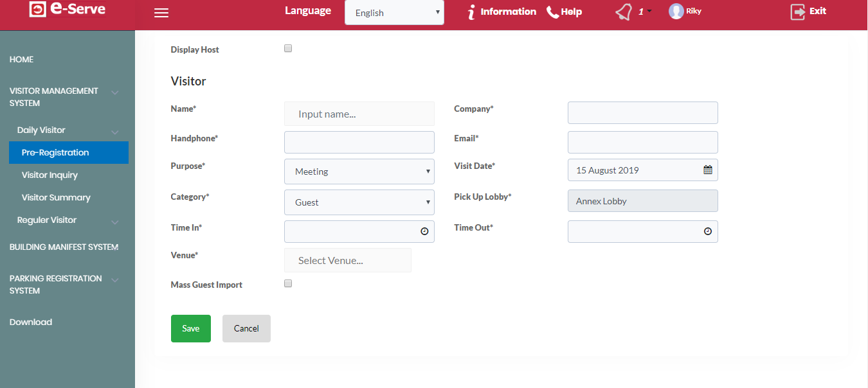Click the green Save button
The height and width of the screenshot is (388, 868).
pyautogui.click(x=190, y=328)
